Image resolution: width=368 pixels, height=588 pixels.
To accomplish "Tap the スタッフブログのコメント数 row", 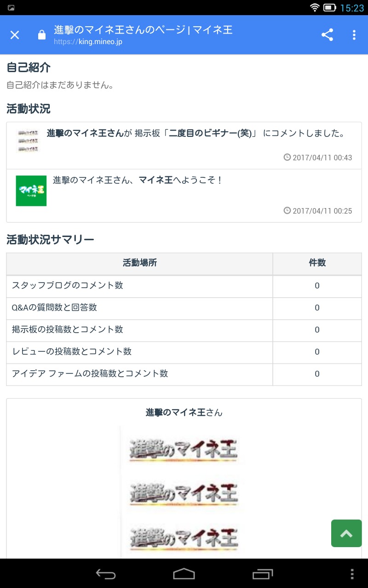I will tap(68, 286).
